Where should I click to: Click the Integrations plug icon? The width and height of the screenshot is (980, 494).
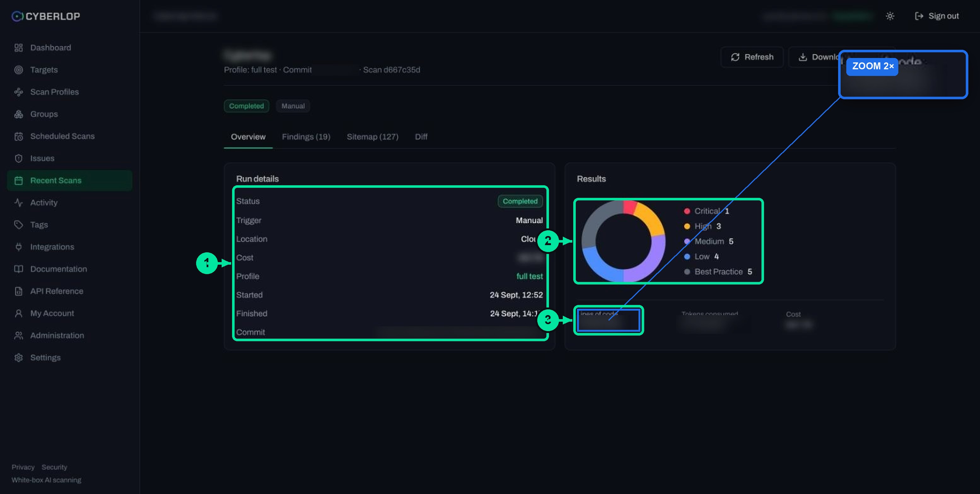[19, 247]
